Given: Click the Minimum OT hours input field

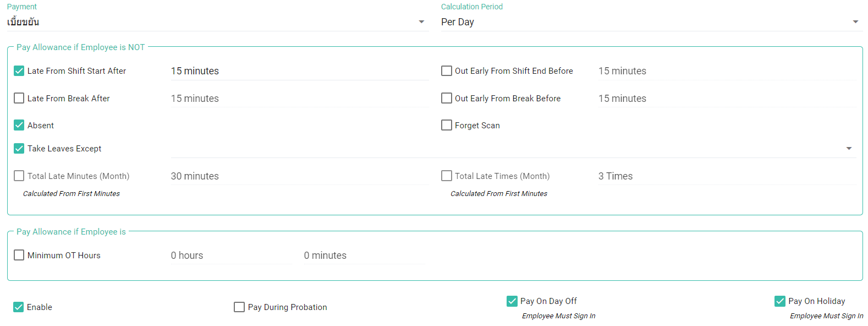Looking at the screenshot, I should [231, 256].
